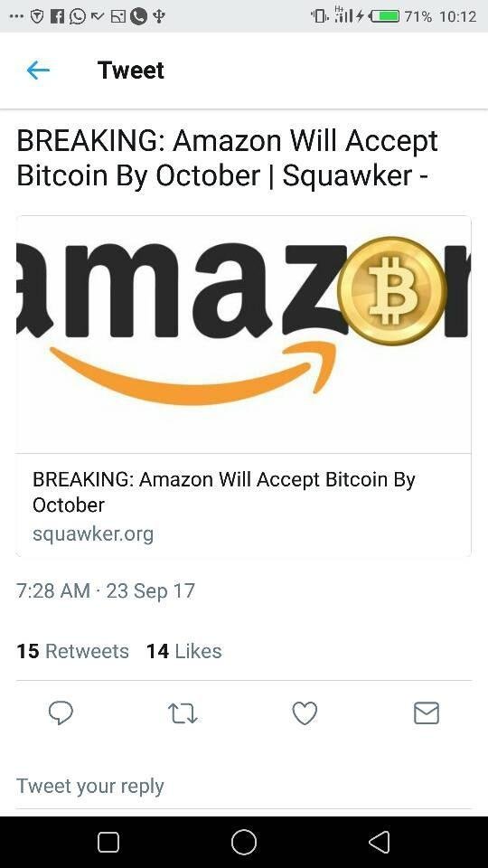This screenshot has width=488, height=868.
Task: Tap the Android recent apps square
Action: click(108, 842)
